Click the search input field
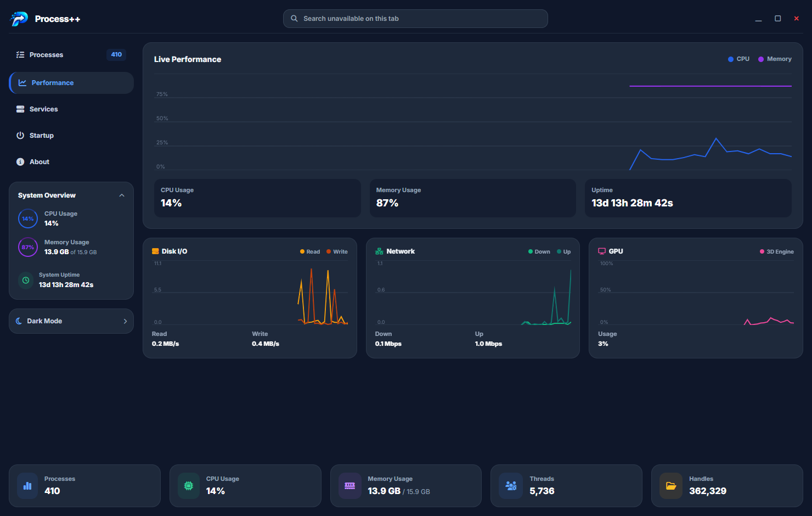This screenshot has height=516, width=812. coord(415,19)
